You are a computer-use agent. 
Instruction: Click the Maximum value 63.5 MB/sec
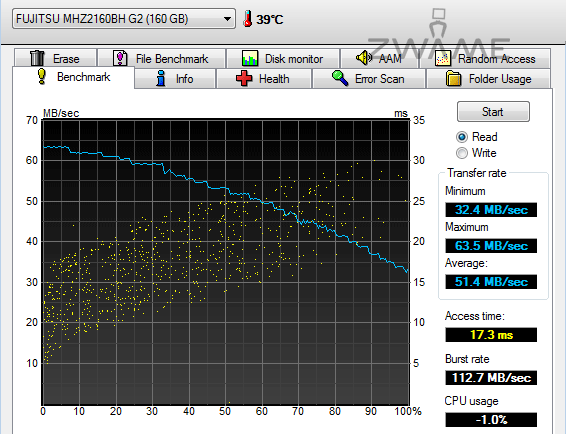(491, 246)
